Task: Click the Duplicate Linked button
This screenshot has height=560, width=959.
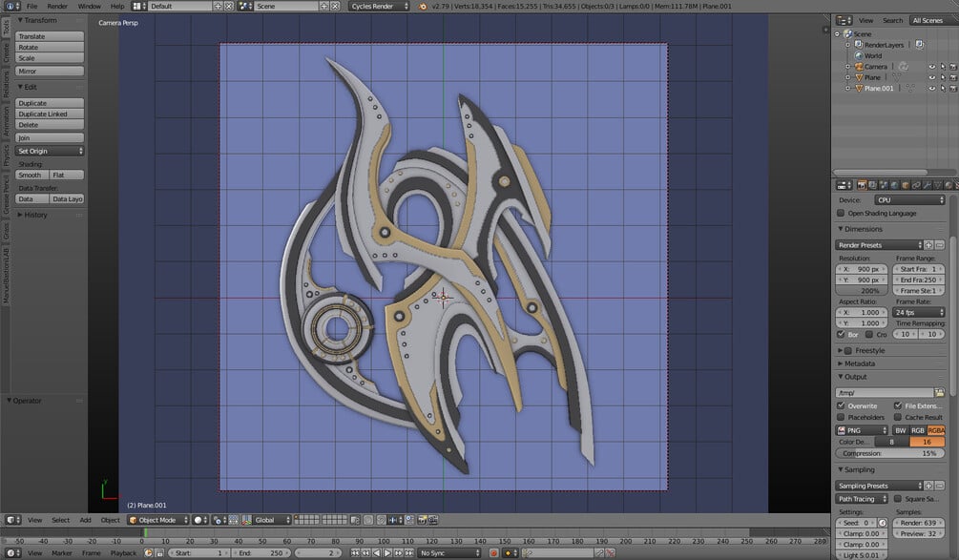Action: tap(50, 114)
